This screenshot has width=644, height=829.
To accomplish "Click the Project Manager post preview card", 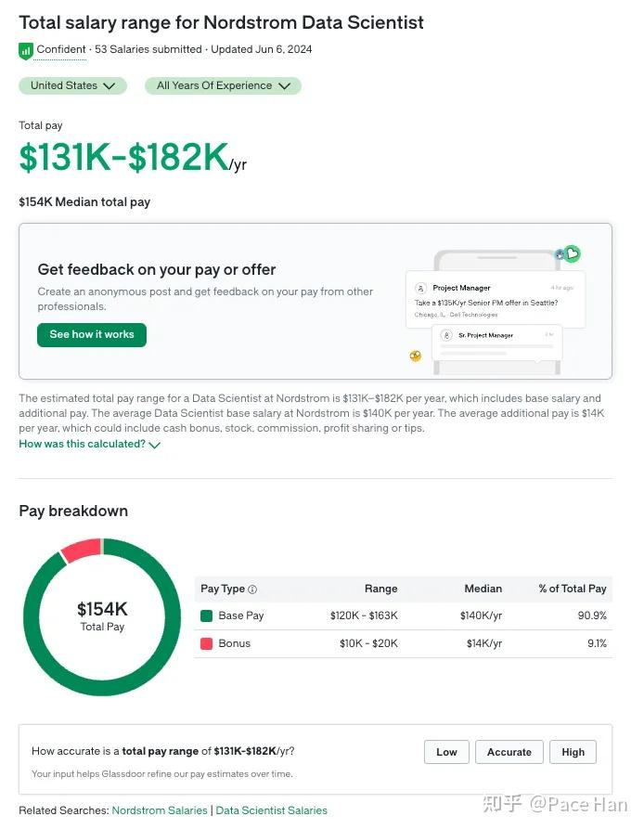I will [x=496, y=300].
